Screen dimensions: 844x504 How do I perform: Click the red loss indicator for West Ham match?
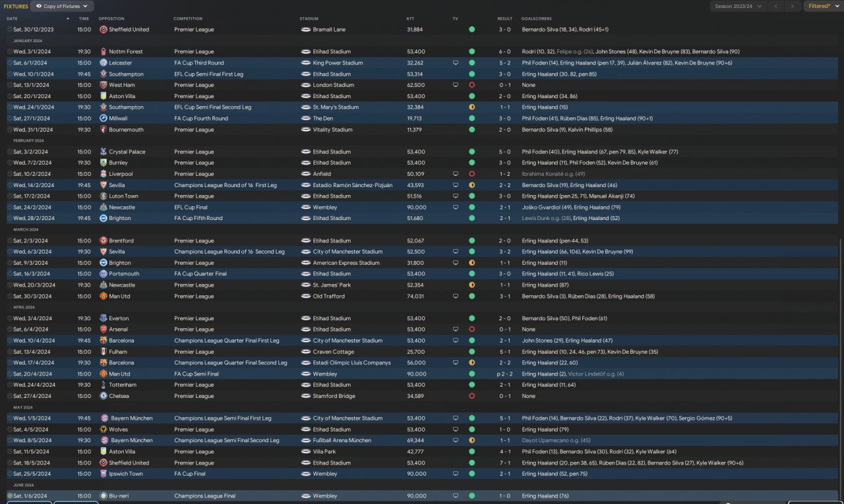point(472,85)
